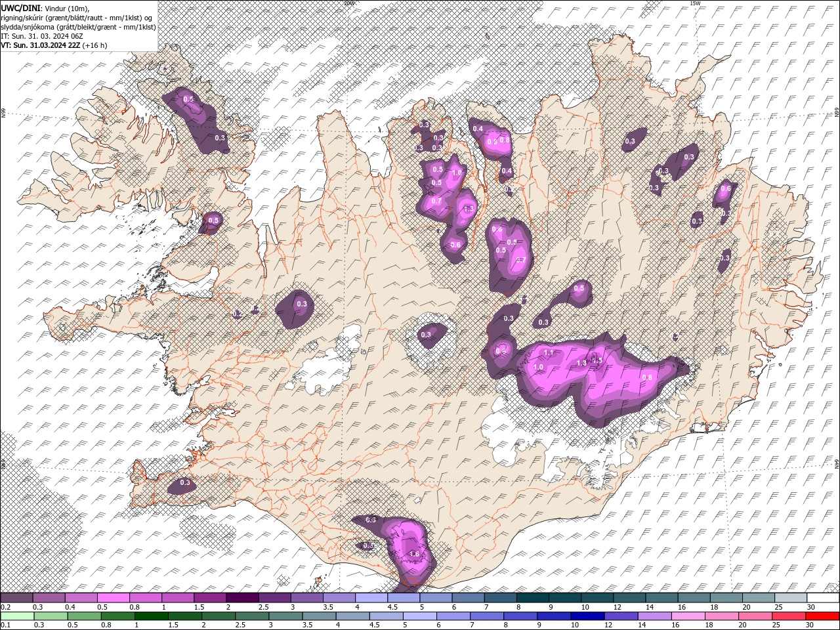The height and width of the screenshot is (630, 840).
Task: Select the 'rigning/skúrir' legend description line
Action: pos(76,17)
